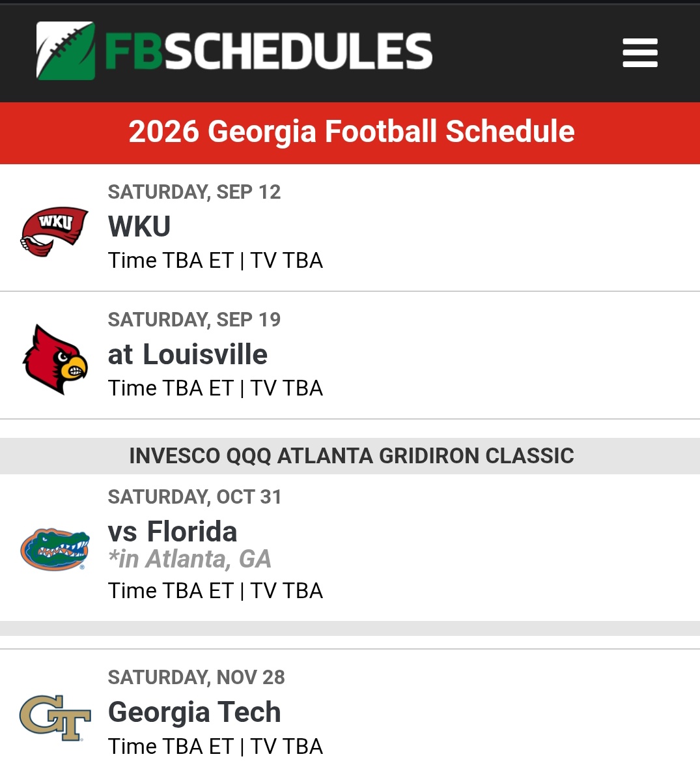This screenshot has height=776, width=700.
Task: Open the hamburger navigation menu
Action: 639,53
